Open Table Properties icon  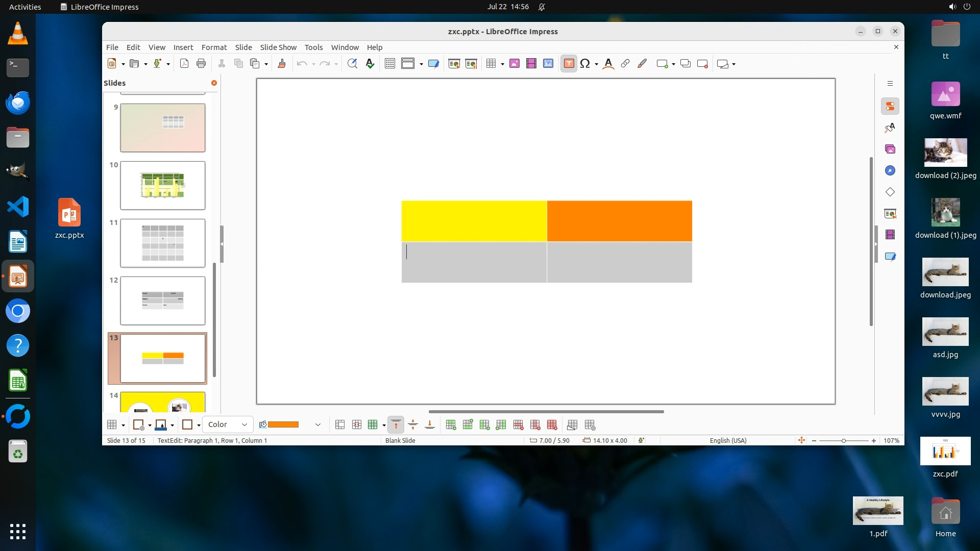[590, 425]
